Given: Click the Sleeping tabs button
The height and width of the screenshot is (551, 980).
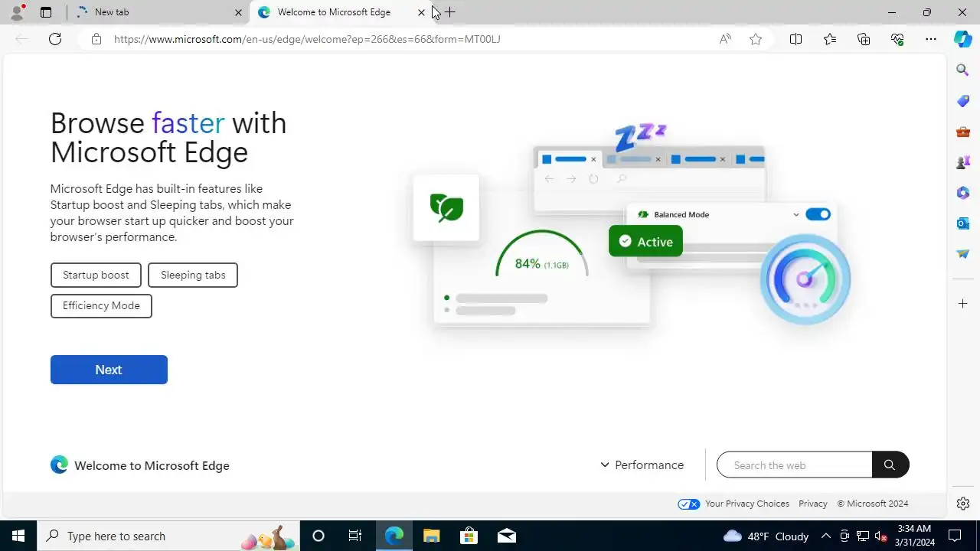Looking at the screenshot, I should point(193,275).
